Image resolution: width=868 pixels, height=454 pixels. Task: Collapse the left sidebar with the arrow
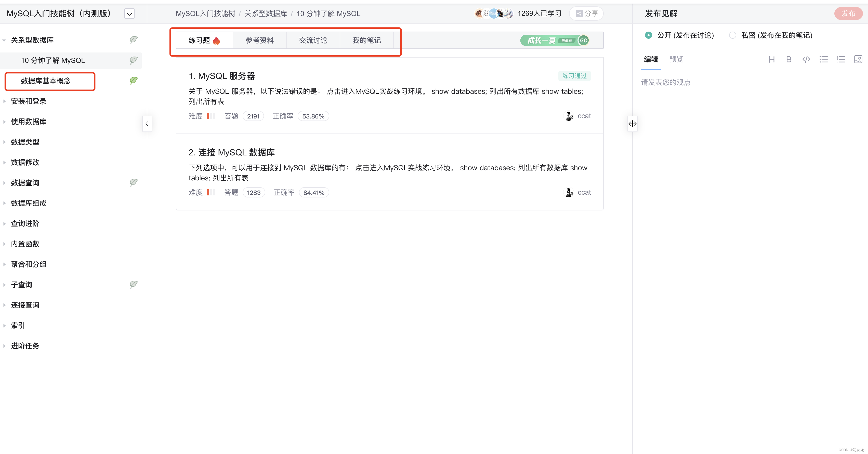(147, 124)
